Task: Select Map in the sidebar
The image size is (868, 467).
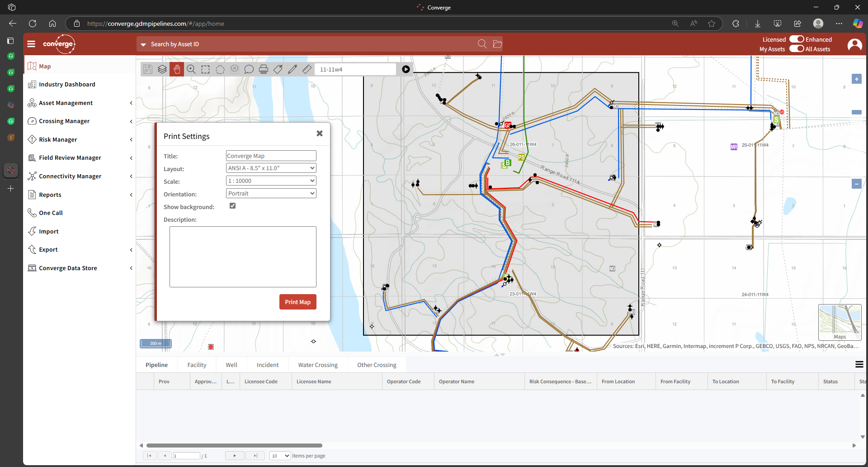Action: (x=80, y=66)
